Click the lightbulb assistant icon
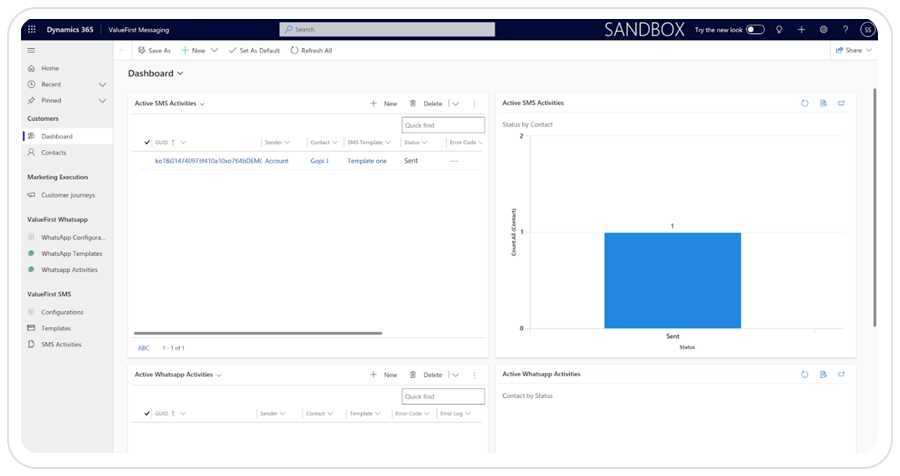The image size is (900, 476). coord(779,29)
